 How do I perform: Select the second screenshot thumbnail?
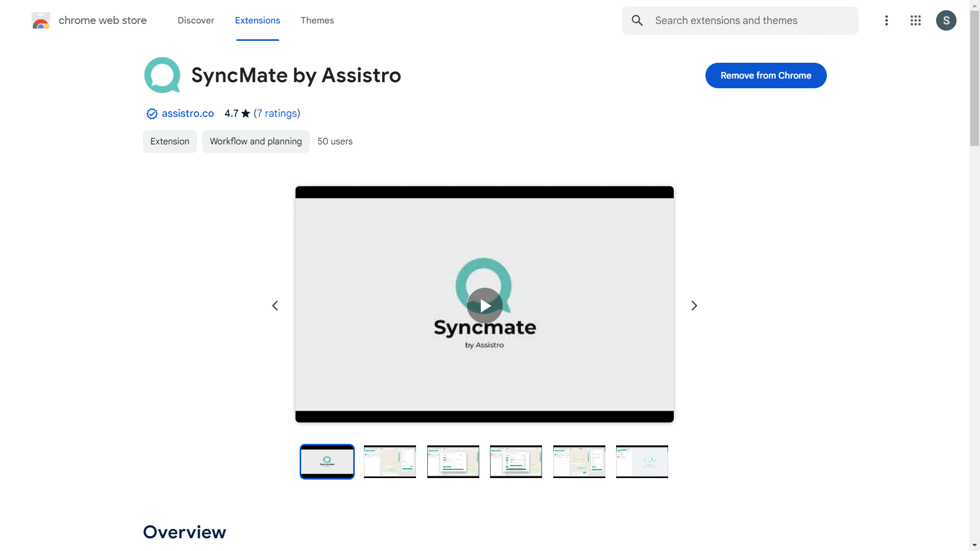point(390,462)
